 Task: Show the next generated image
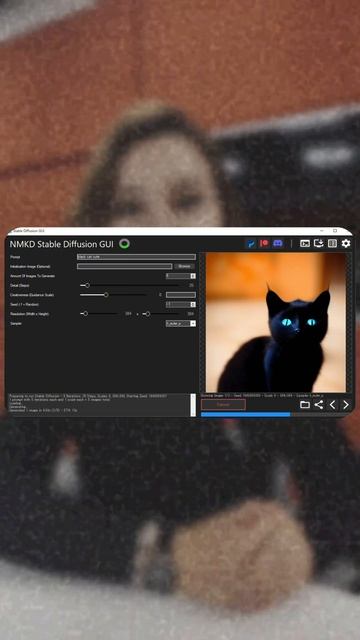pos(346,405)
